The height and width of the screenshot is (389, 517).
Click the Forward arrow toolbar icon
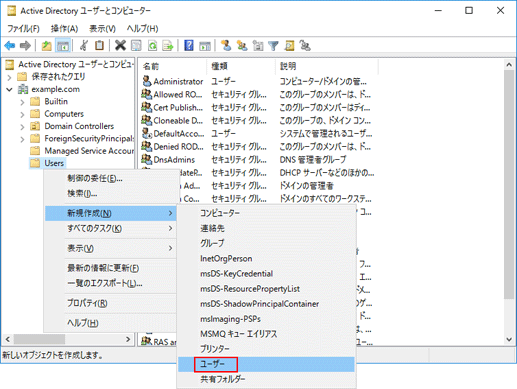(25, 45)
